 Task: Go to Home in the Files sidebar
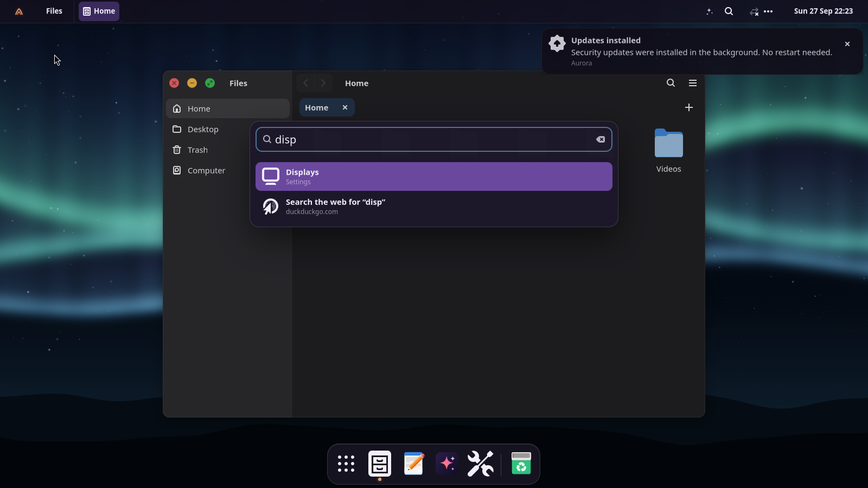tap(228, 108)
